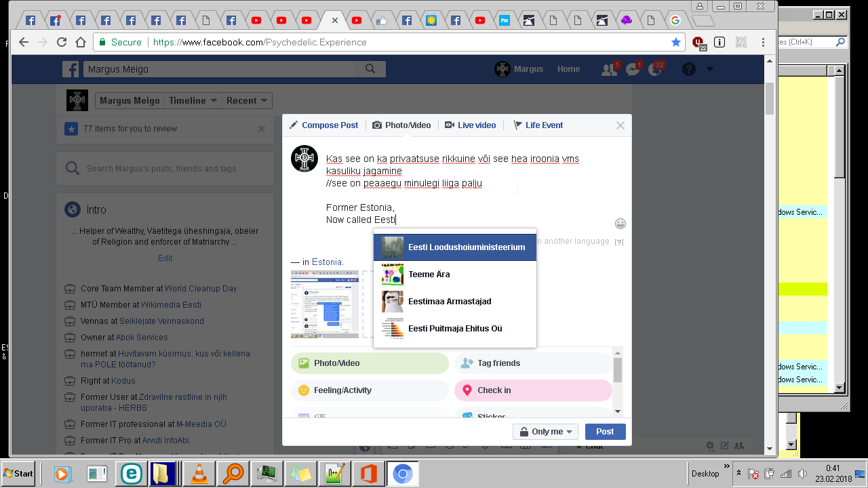Screen dimensions: 868x488
Task: Click the Estonia location link in composer
Action: [327, 262]
